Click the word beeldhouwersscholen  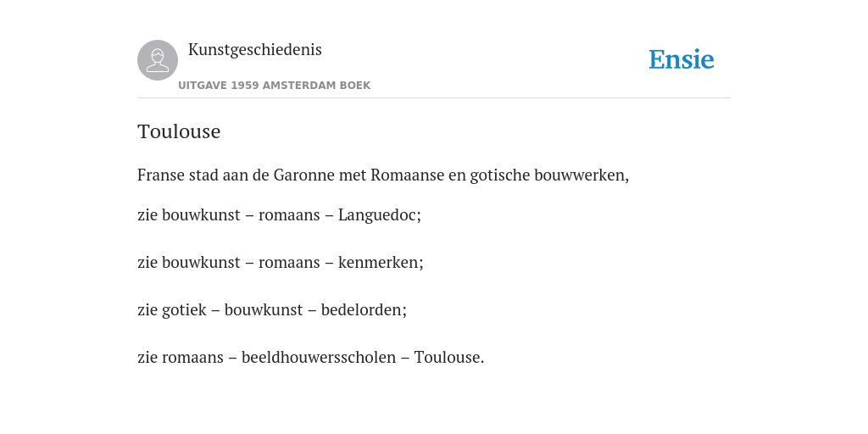(x=319, y=358)
